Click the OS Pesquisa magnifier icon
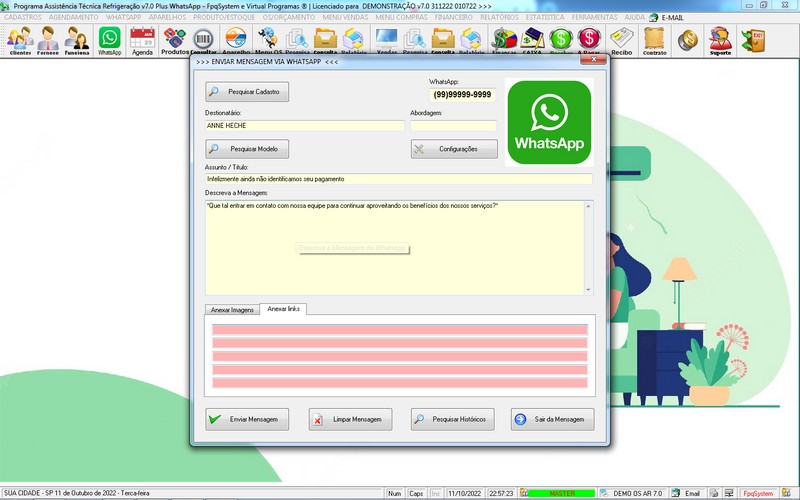The image size is (800, 500). pyautogui.click(x=297, y=40)
